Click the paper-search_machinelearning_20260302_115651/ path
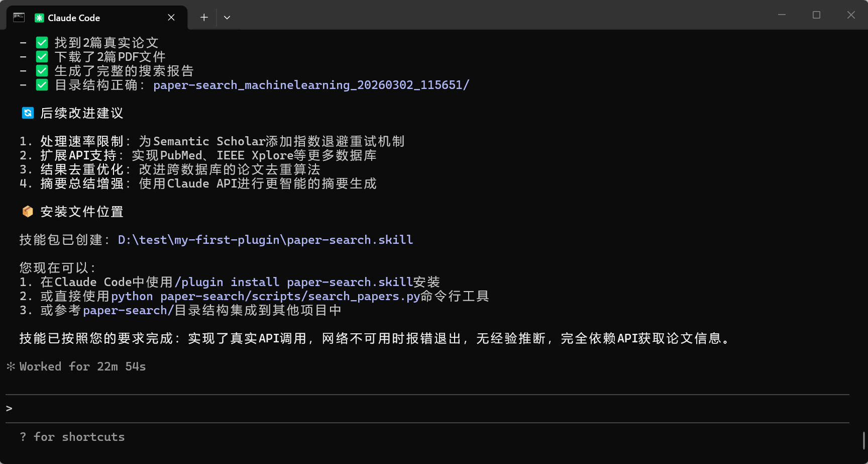The image size is (868, 464). click(x=311, y=85)
